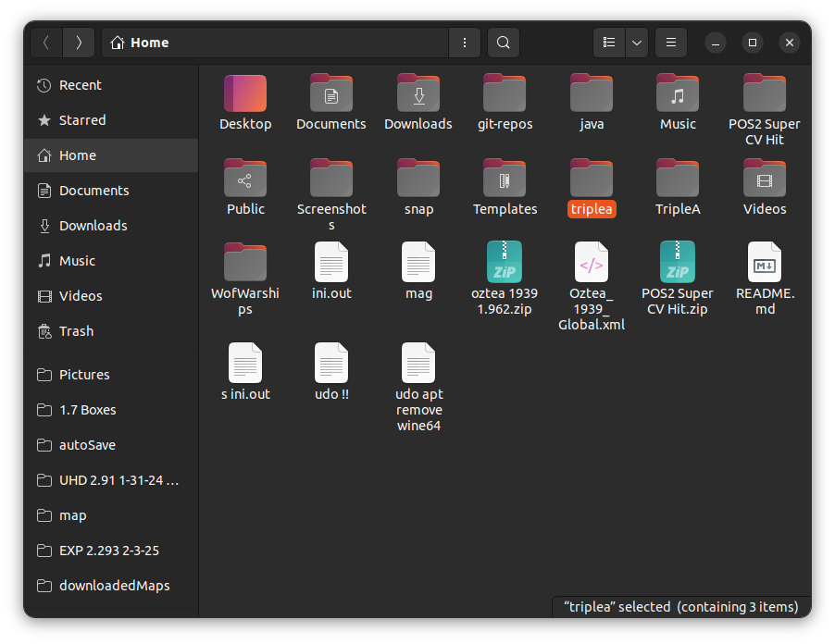
Task: Open Trash in the sidebar
Action: (x=111, y=331)
